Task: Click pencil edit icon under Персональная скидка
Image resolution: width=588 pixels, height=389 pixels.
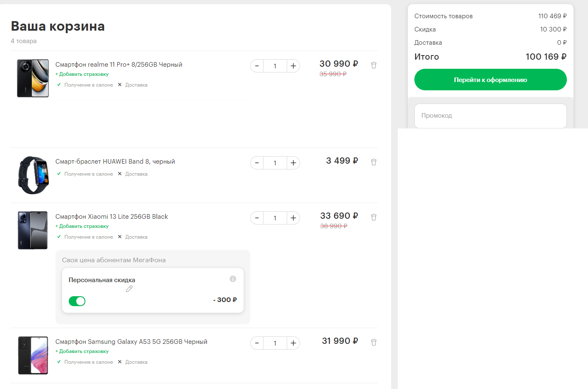Action: (x=129, y=289)
